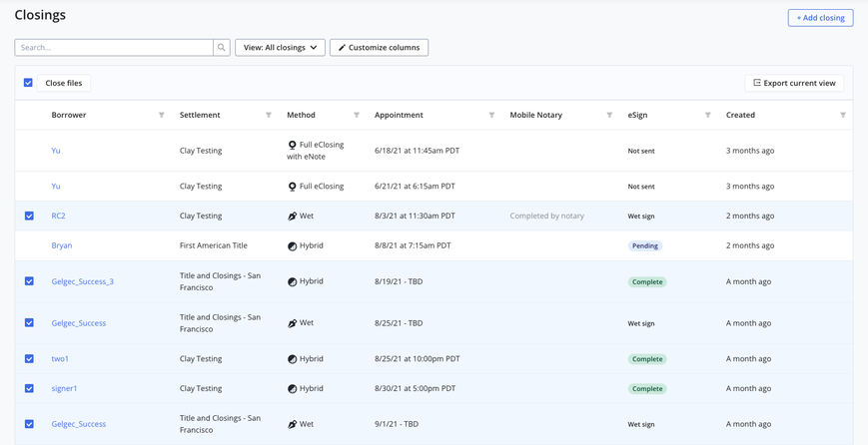Open the first Yu borrower link
Screen dimensions: 868x445
point(56,151)
